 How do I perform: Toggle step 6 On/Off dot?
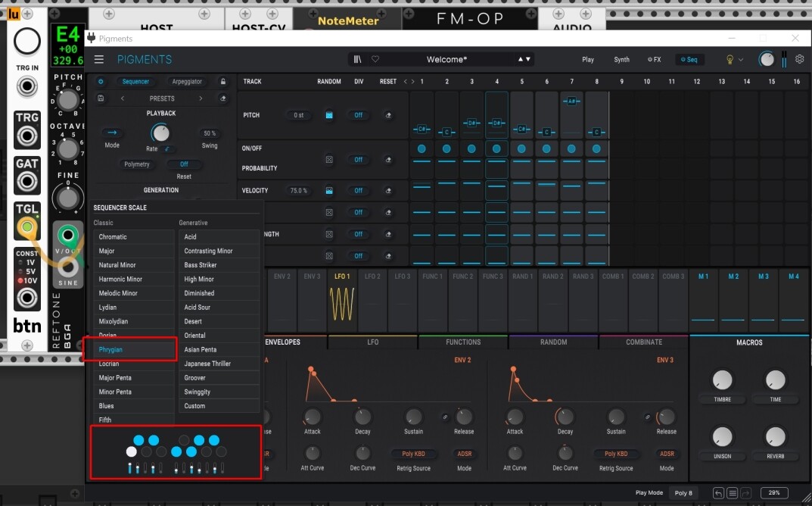point(546,148)
